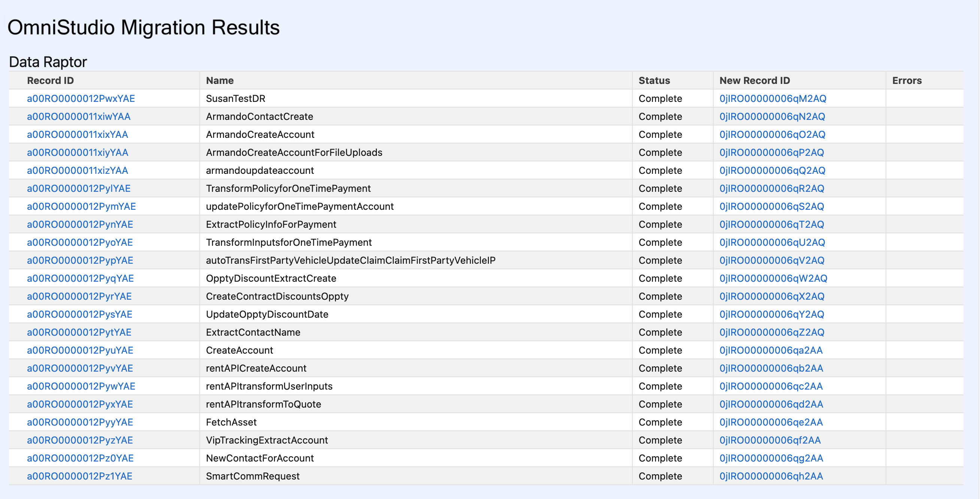
Task: Open record a00RO0000012Pz0YAE
Action: pyautogui.click(x=80, y=458)
